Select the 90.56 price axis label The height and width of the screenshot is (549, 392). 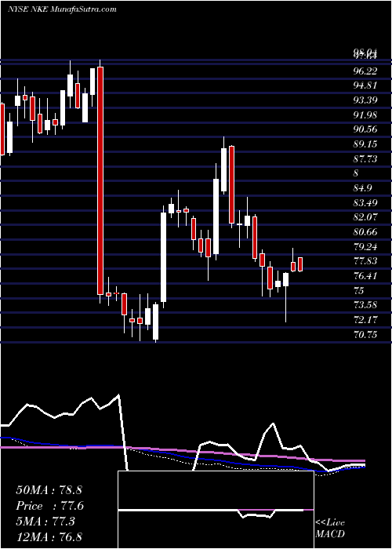(366, 129)
